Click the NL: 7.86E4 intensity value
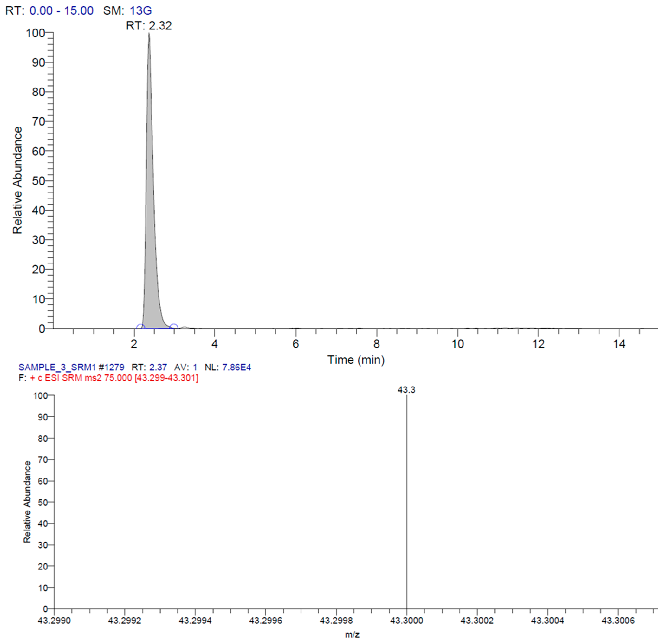This screenshot has height=644, width=664. [228, 367]
